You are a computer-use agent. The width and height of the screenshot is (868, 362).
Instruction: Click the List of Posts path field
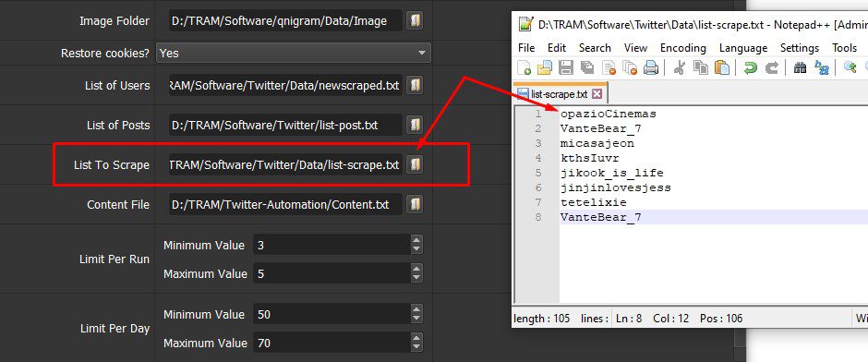click(285, 126)
